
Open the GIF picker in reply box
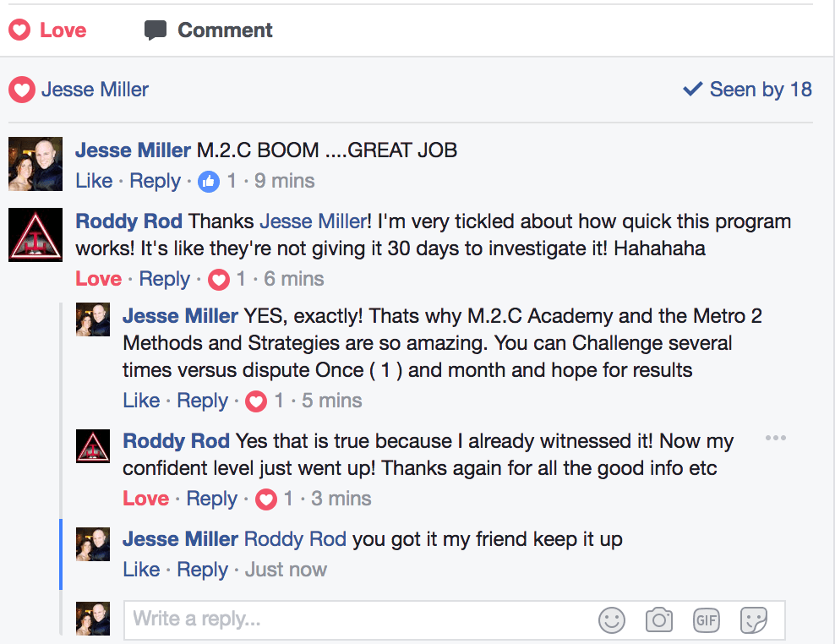point(706,620)
